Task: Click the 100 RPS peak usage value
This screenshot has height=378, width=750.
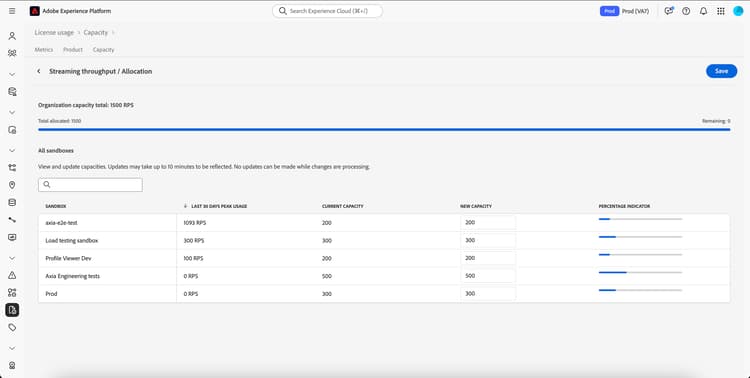Action: pos(193,258)
